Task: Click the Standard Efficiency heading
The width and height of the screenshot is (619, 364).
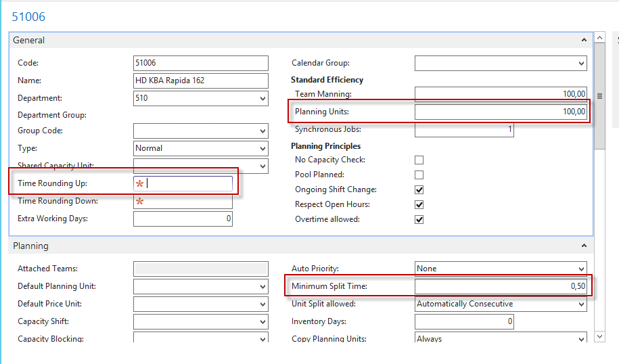Action: 327,80
